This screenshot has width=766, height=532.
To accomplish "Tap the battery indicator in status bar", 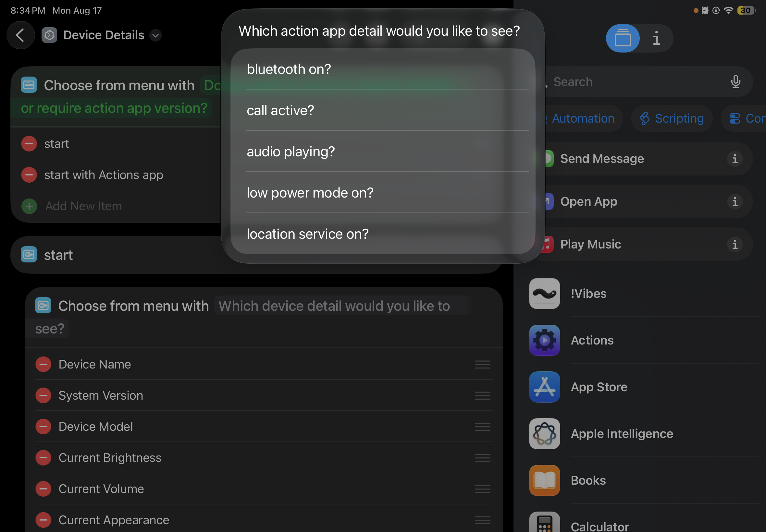I will [747, 10].
